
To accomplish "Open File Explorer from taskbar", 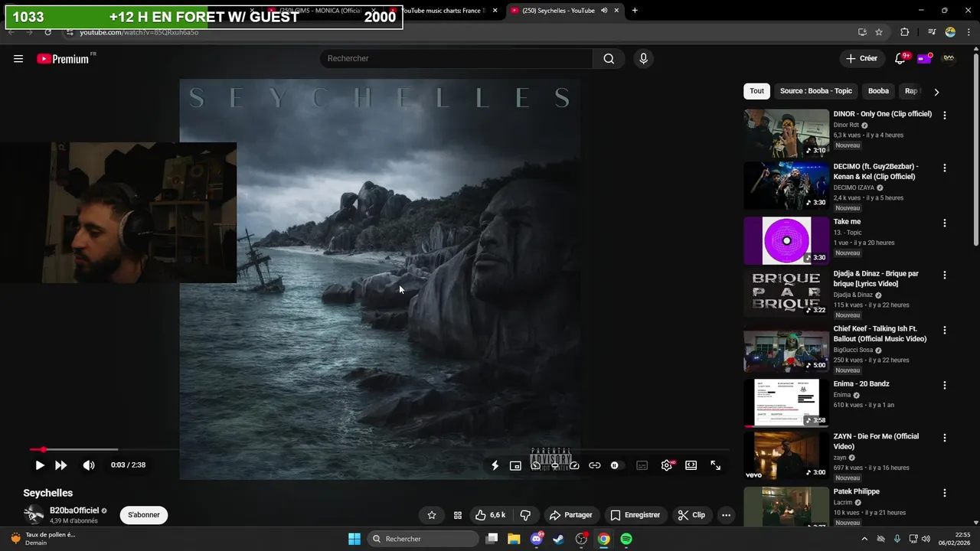I will coord(514,539).
